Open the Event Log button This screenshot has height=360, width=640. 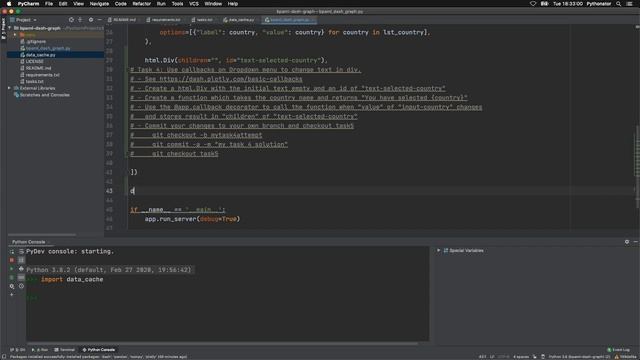618,350
